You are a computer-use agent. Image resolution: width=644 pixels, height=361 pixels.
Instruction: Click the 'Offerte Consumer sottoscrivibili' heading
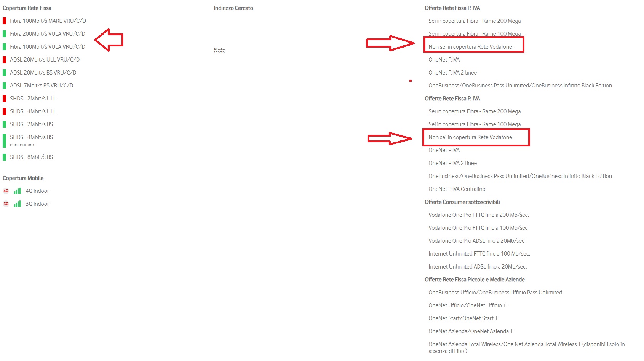click(462, 202)
